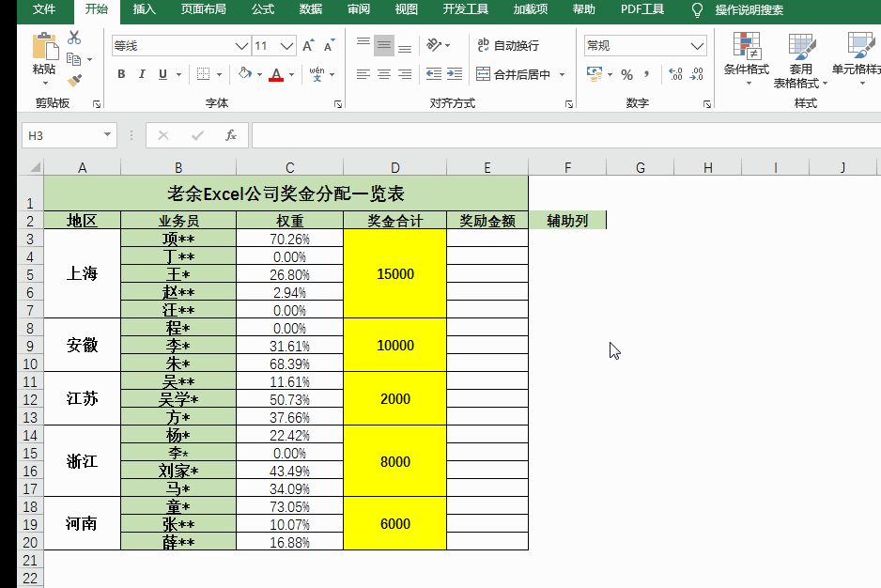Screen dimensions: 881x588
Task: Switch to the 视图 tab
Action: point(407,9)
